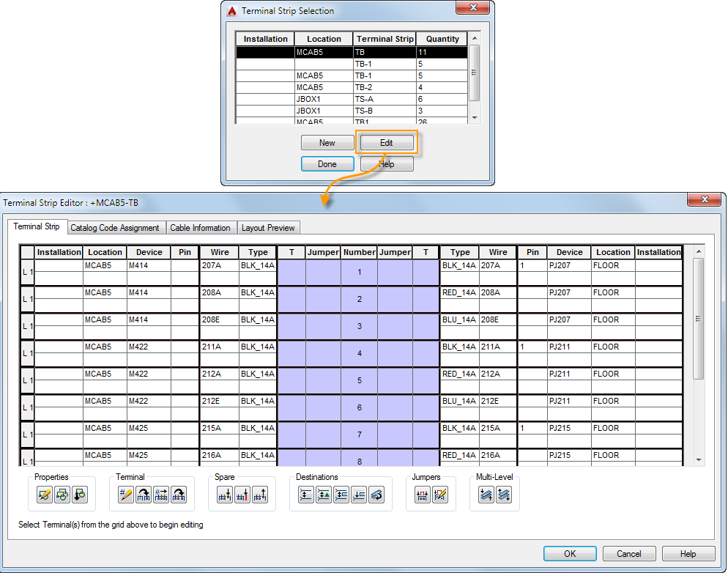Click Help button in Terminal Strip Editor

pyautogui.click(x=688, y=553)
